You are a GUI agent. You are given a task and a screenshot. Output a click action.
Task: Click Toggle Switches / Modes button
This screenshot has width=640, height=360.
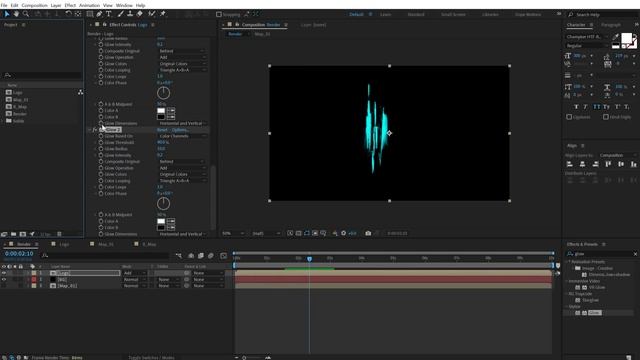[x=151, y=358]
